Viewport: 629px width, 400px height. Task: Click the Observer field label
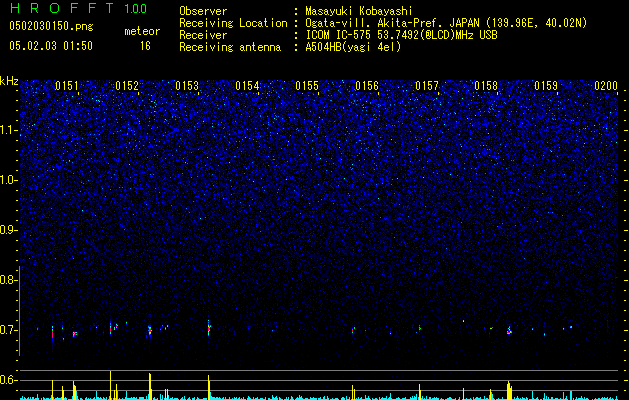click(x=203, y=11)
